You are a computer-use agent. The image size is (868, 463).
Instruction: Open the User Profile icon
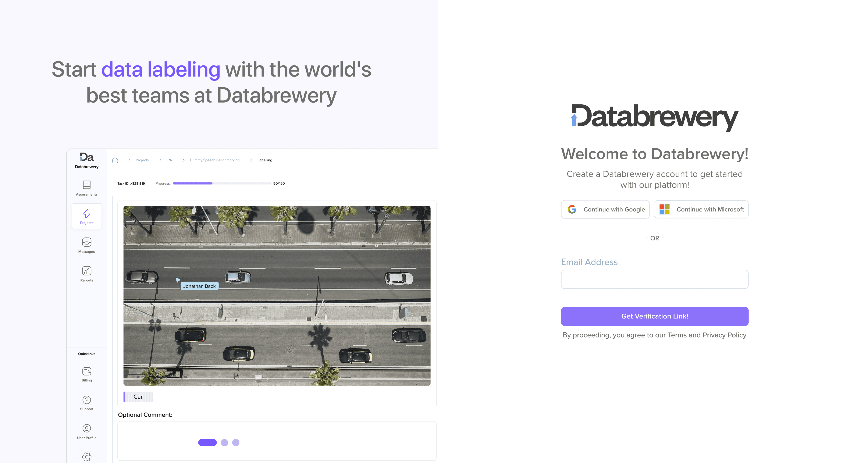tap(87, 428)
